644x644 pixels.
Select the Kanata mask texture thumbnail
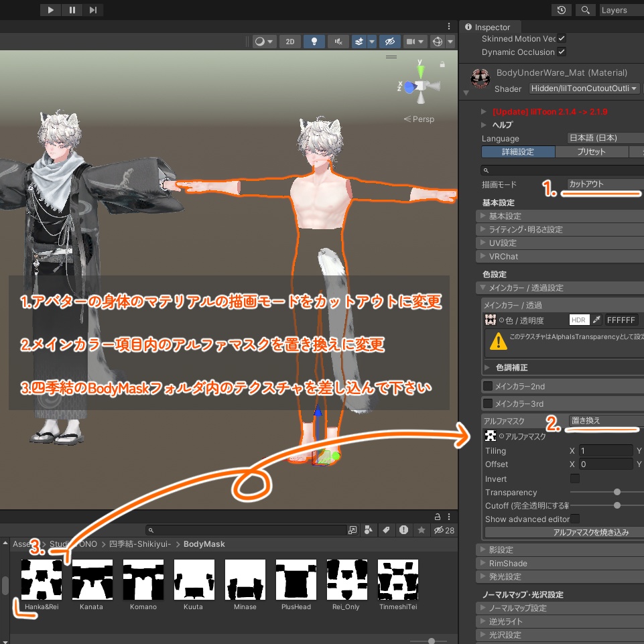(x=92, y=579)
